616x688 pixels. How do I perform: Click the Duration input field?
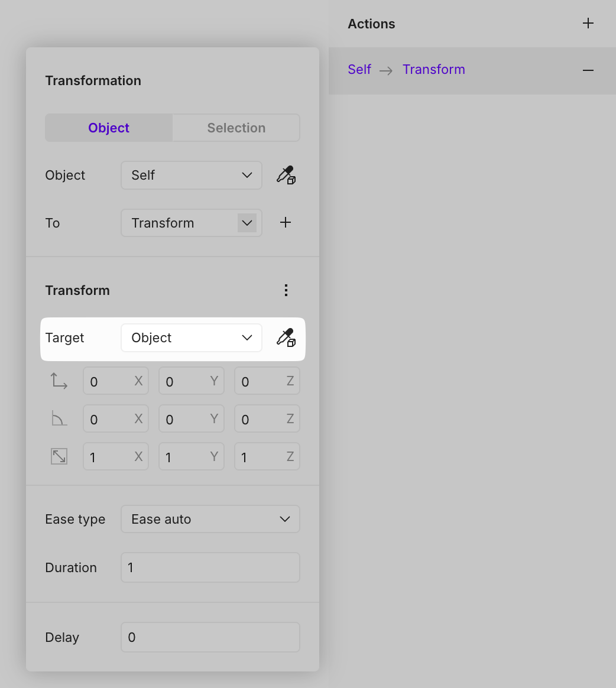coord(210,567)
